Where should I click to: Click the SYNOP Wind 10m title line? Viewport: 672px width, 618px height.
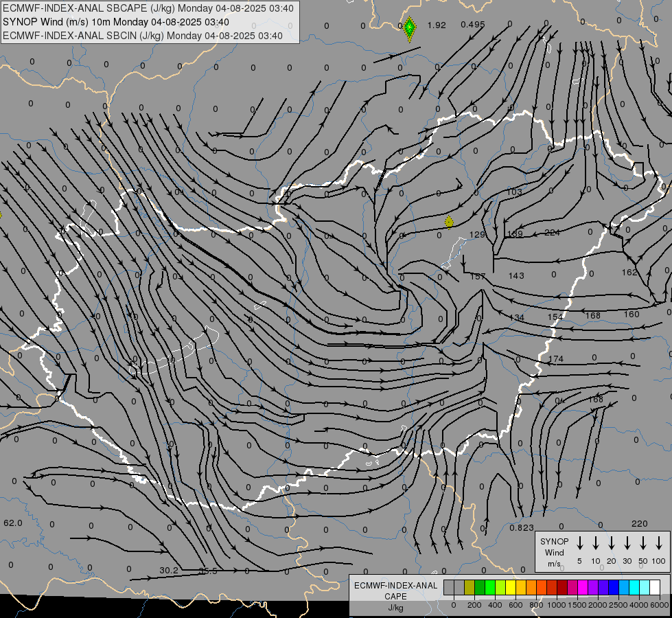click(116, 22)
